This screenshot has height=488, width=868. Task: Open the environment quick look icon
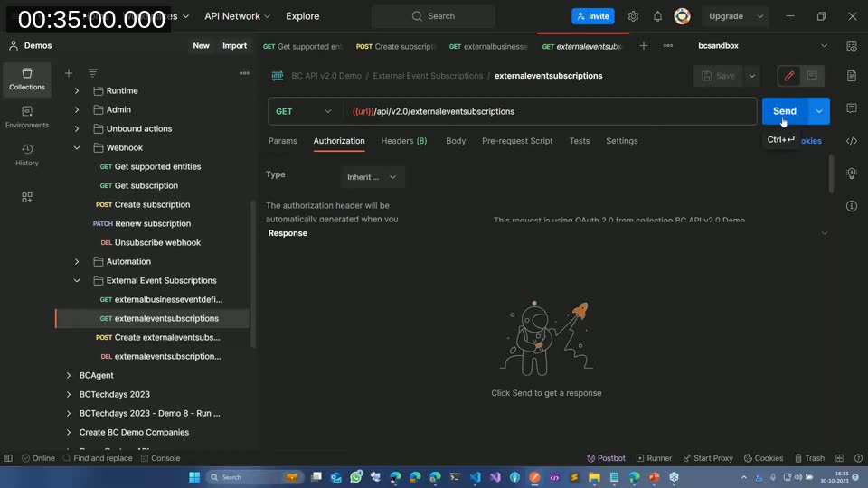[x=852, y=46]
